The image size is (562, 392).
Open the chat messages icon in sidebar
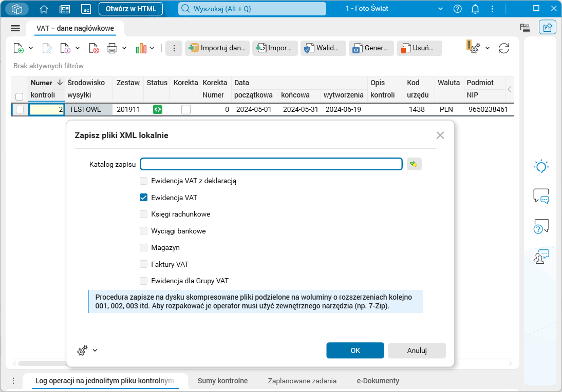(541, 196)
